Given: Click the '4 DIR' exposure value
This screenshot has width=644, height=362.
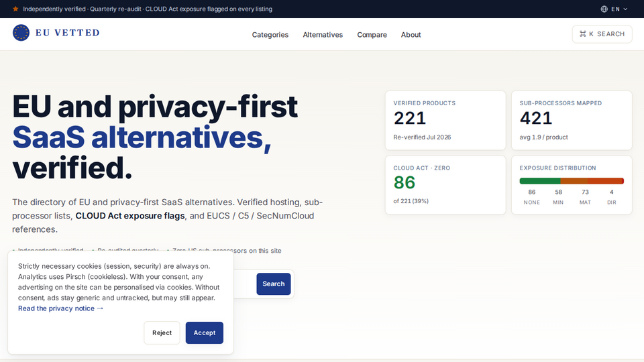Looking at the screenshot, I should [612, 197].
